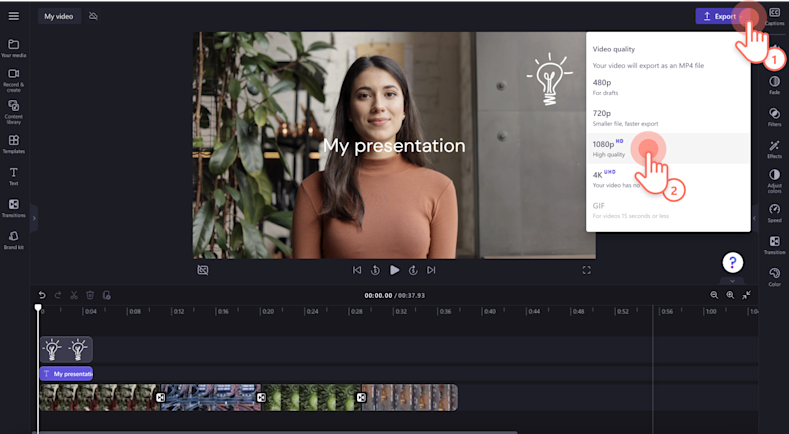Viewport: 789px width, 434px height.
Task: Select 480p for drafts quality
Action: pyautogui.click(x=668, y=87)
